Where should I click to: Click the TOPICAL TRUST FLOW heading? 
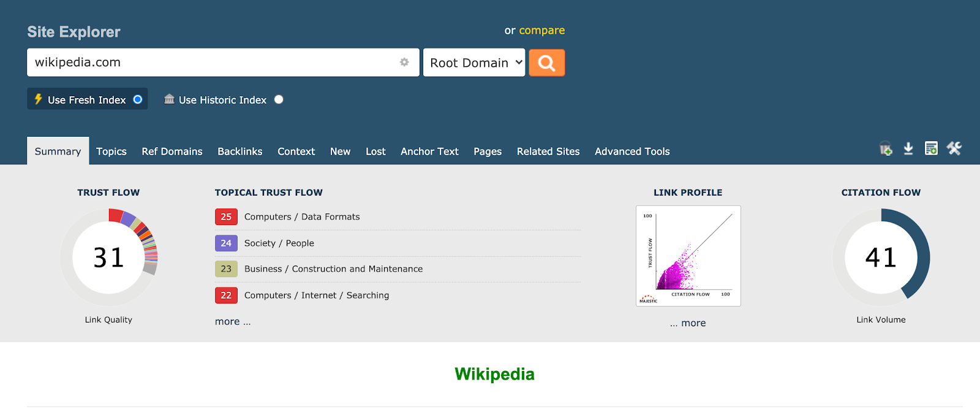point(268,193)
